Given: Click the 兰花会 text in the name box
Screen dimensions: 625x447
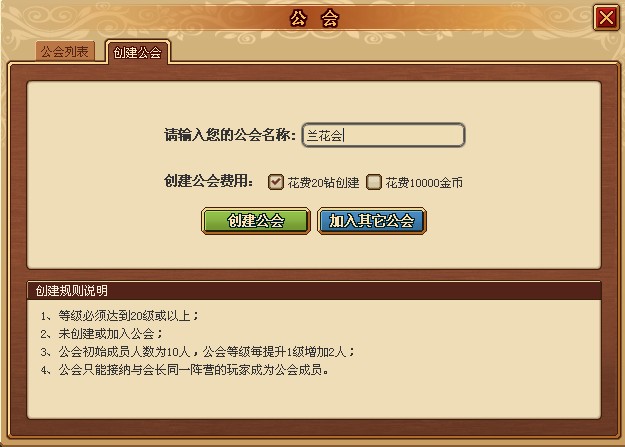Looking at the screenshot, I should (324, 136).
